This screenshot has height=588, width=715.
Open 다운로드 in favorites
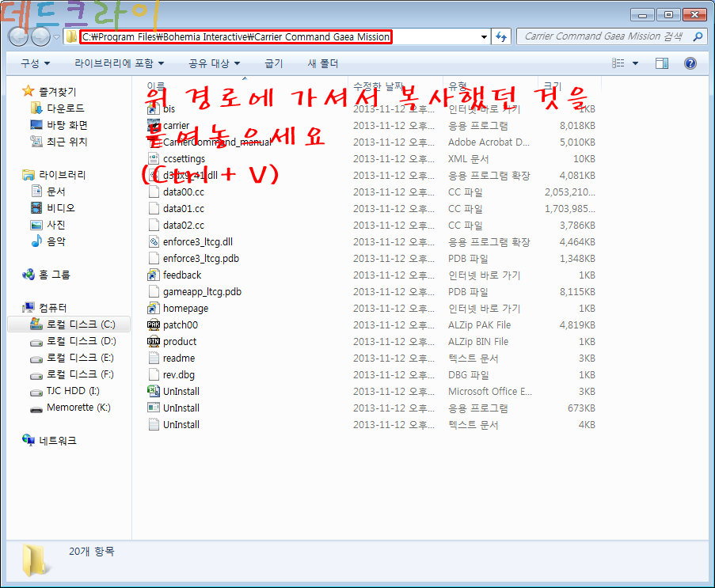click(x=65, y=108)
